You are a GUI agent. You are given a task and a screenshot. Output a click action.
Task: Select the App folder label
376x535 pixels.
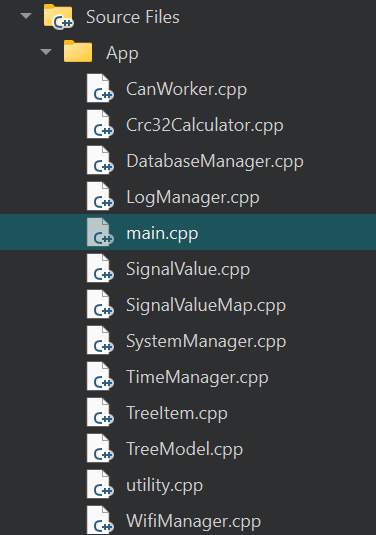(122, 53)
